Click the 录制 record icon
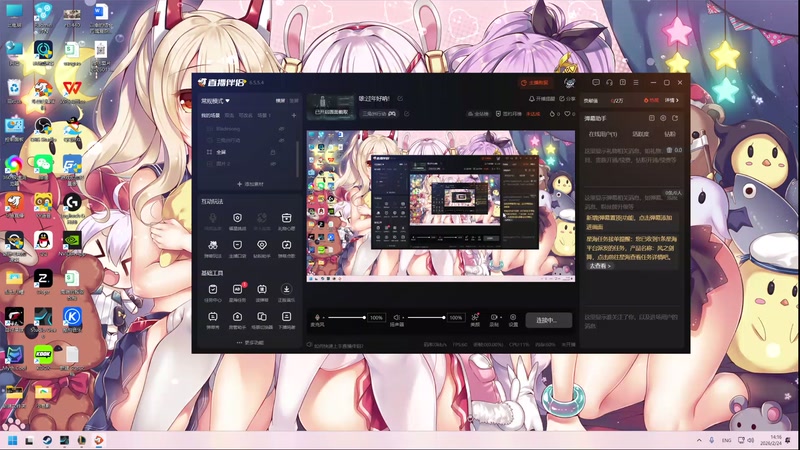Screen dimensions: 800x450 coord(493,319)
